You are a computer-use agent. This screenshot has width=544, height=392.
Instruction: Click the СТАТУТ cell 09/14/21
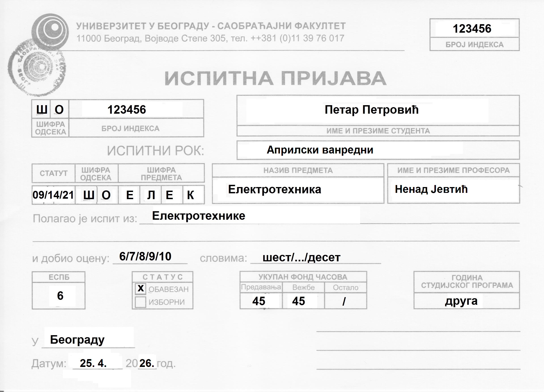[53, 195]
